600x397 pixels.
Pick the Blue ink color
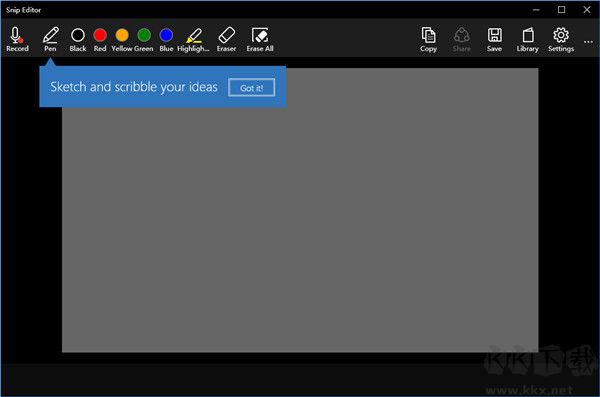point(166,39)
